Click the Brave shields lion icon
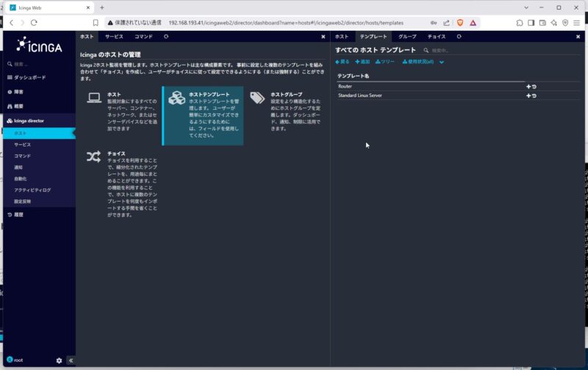 click(x=460, y=23)
